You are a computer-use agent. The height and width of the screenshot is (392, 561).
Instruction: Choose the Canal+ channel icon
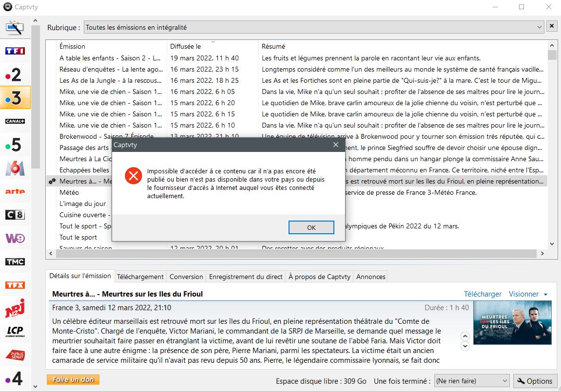[x=15, y=121]
